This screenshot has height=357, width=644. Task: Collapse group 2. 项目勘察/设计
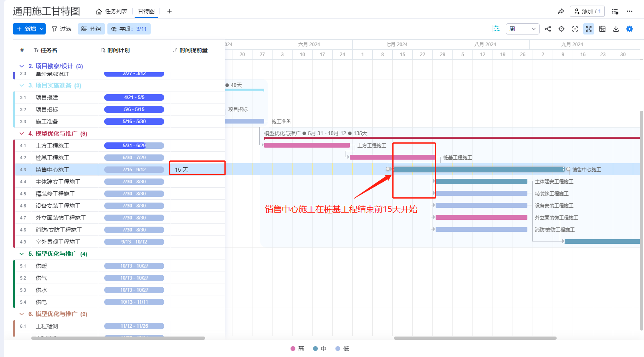coord(22,66)
